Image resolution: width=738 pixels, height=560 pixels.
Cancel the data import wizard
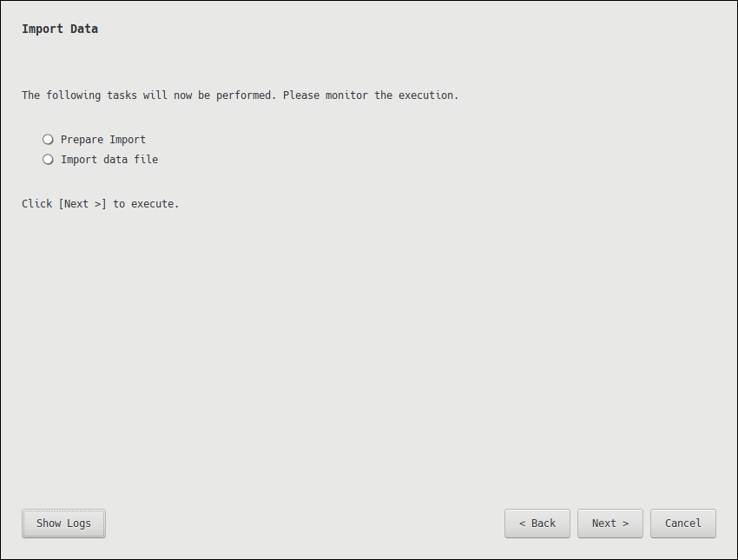682,524
